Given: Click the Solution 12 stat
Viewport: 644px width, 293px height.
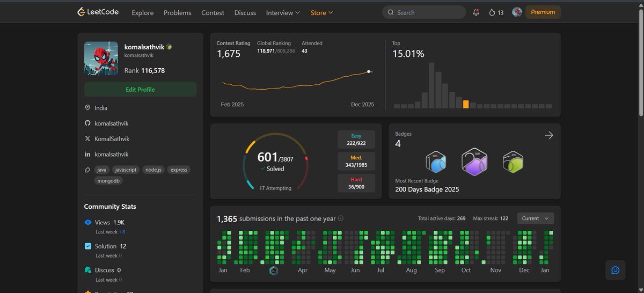Looking at the screenshot, I should click(x=111, y=246).
